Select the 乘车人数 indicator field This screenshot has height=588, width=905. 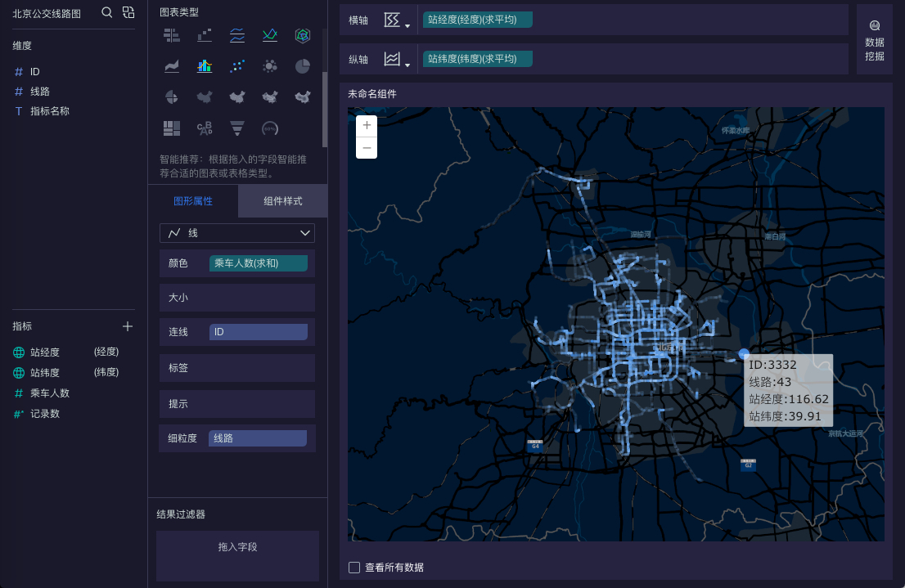pyautogui.click(x=50, y=393)
